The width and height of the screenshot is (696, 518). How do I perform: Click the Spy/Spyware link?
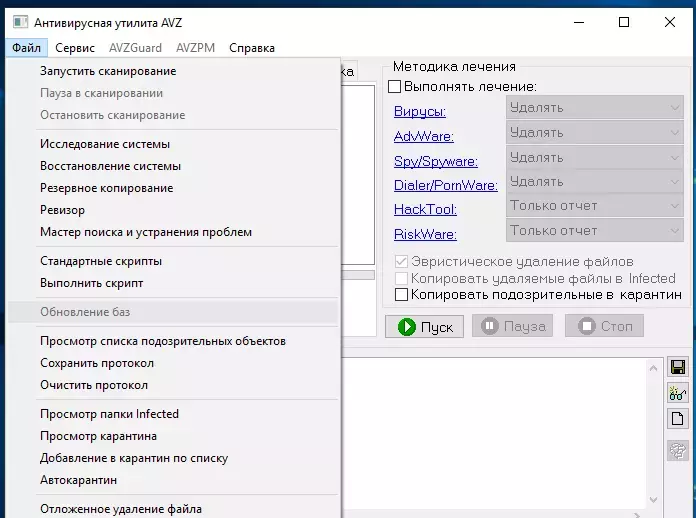coord(435,161)
